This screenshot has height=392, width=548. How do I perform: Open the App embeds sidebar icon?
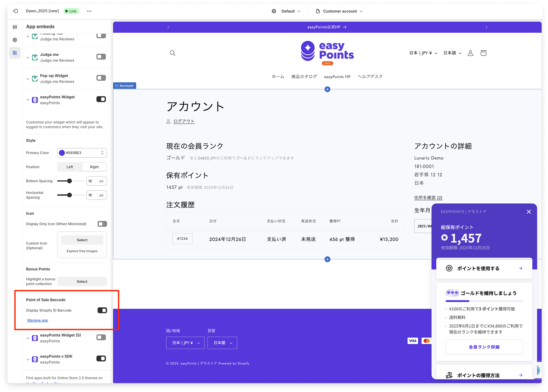tap(15, 53)
